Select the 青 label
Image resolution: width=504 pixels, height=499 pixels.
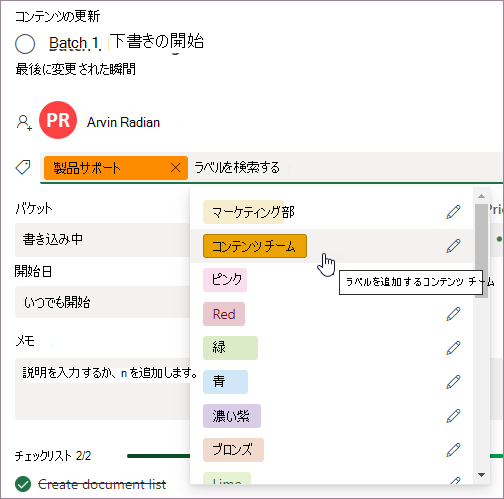pos(225,382)
